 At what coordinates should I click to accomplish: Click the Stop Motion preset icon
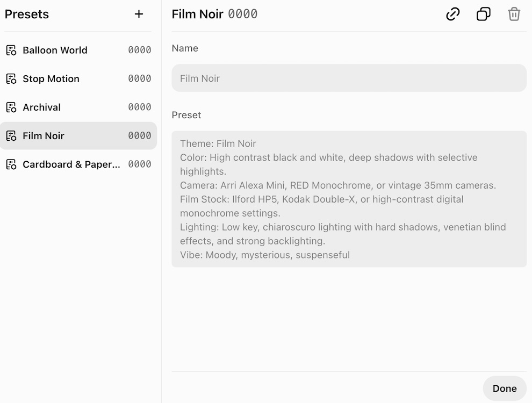coord(11,78)
